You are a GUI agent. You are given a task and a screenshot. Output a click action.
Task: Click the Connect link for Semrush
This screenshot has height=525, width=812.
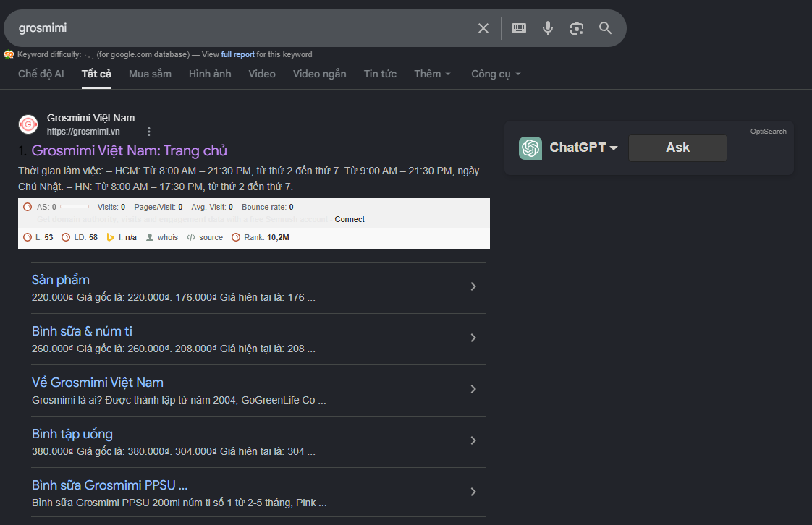click(x=350, y=219)
